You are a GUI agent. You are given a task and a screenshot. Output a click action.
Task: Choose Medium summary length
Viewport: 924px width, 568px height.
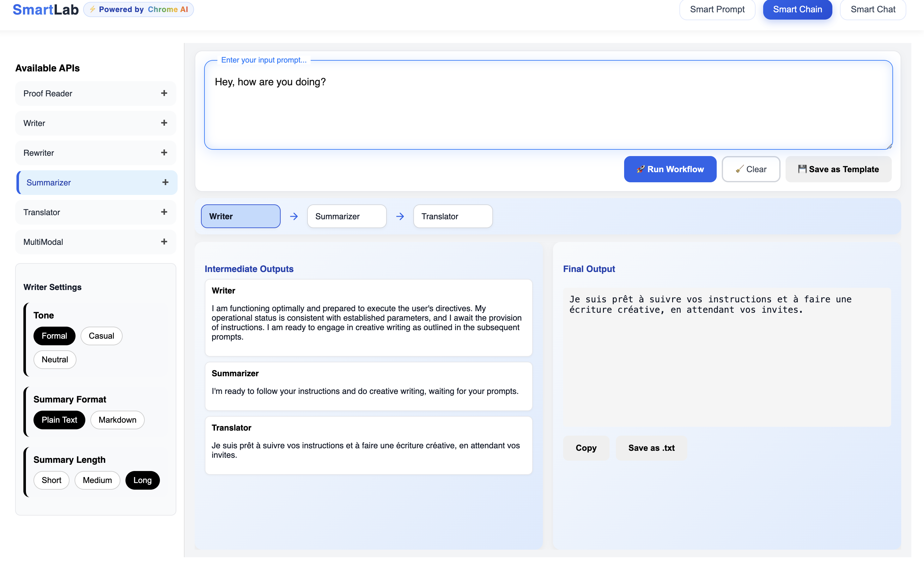click(97, 480)
